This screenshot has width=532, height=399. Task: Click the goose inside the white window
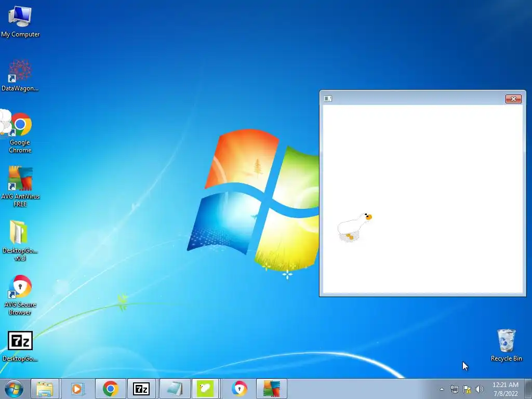(354, 227)
